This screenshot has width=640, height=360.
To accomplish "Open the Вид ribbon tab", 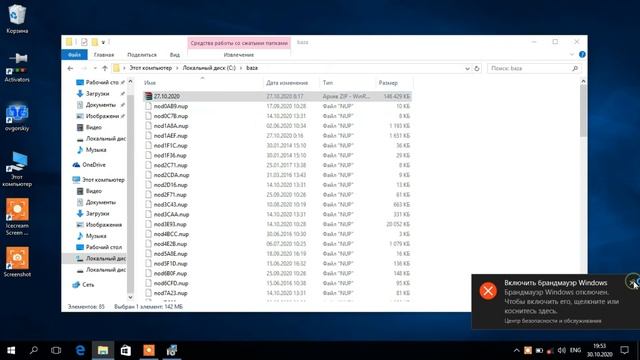I will (x=175, y=55).
